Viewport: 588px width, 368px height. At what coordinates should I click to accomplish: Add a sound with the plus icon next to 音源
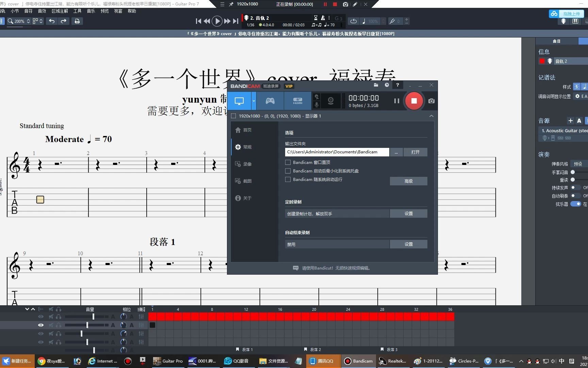[571, 121]
